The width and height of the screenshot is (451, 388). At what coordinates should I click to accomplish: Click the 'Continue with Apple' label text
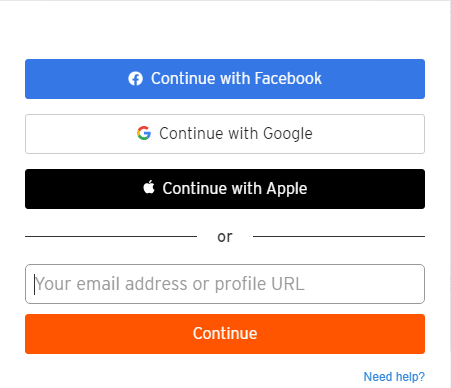235,189
